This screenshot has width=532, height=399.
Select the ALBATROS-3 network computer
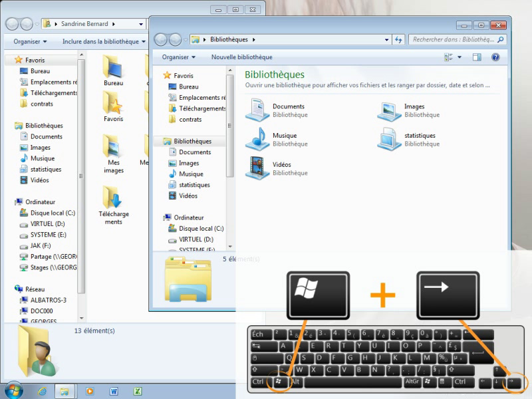48,300
